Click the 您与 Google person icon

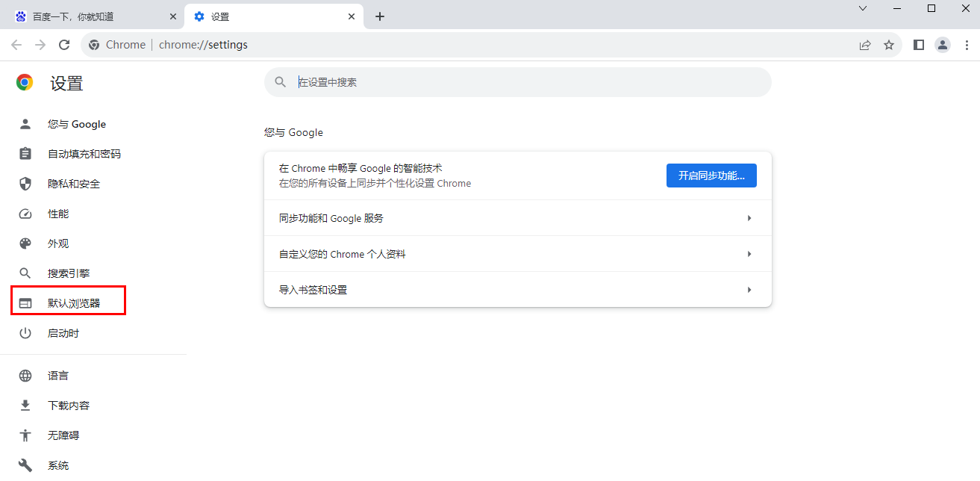(x=25, y=124)
